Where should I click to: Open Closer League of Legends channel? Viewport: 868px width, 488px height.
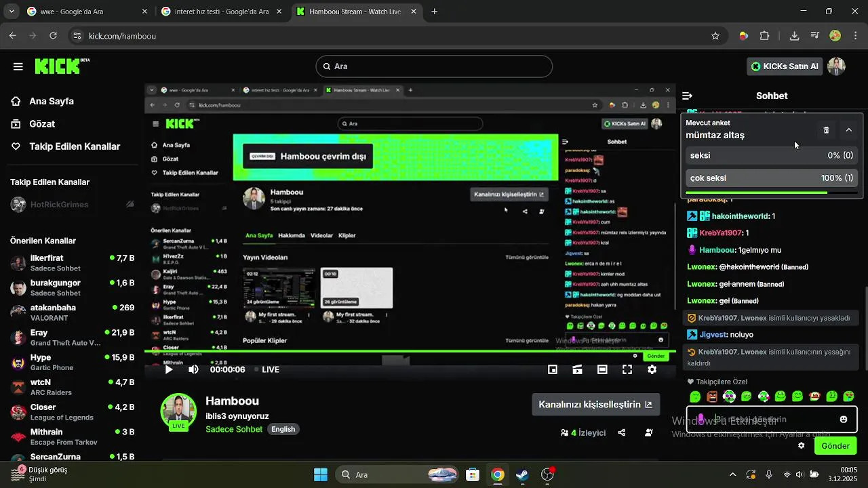click(72, 412)
